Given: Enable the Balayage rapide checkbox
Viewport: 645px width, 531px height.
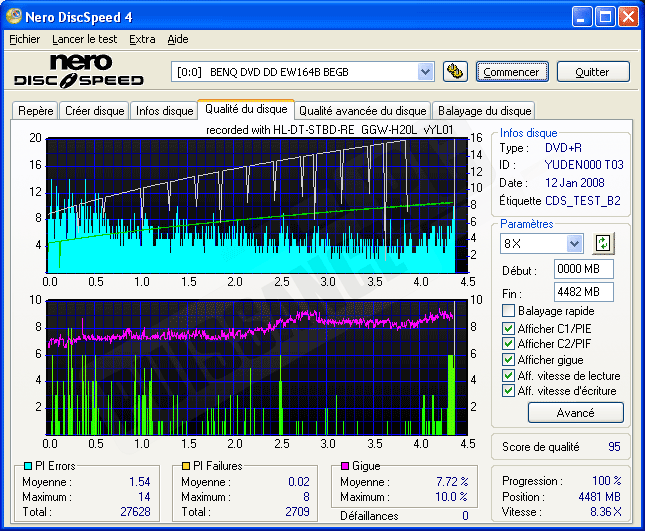Looking at the screenshot, I should point(509,311).
